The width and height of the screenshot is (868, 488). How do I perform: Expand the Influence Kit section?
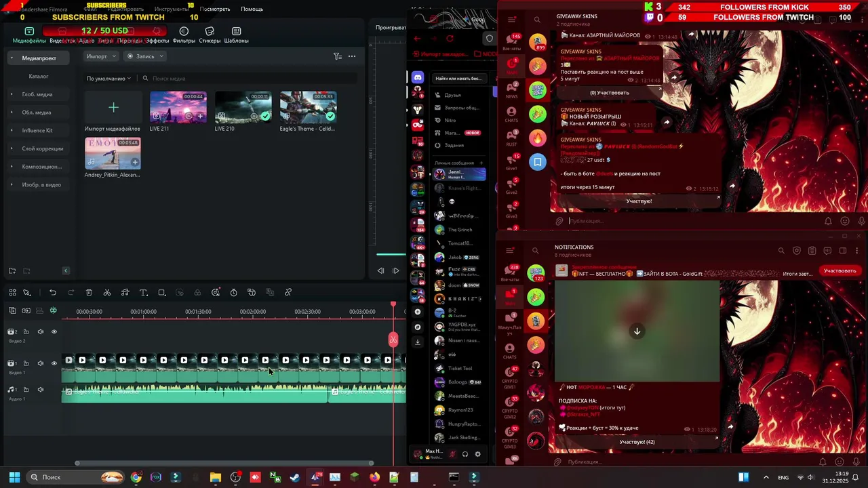(x=12, y=130)
